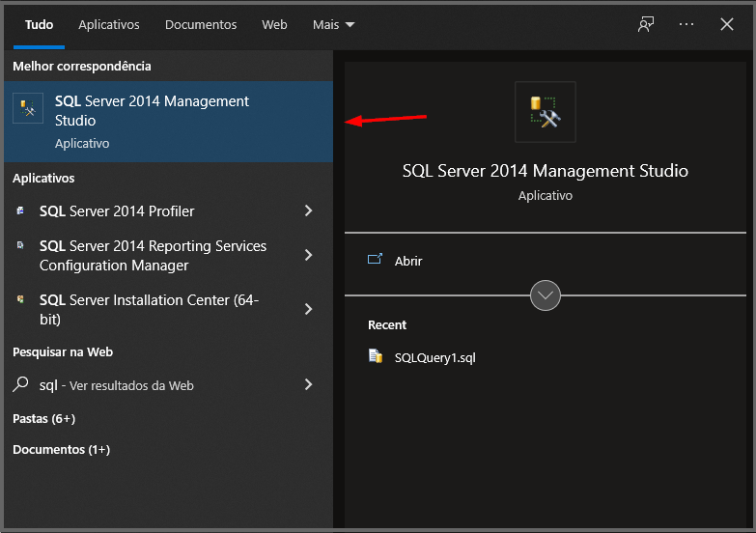Open SQL Server Installation Center (64-bit)
Viewport: 756px width, 533px height.
click(168, 309)
